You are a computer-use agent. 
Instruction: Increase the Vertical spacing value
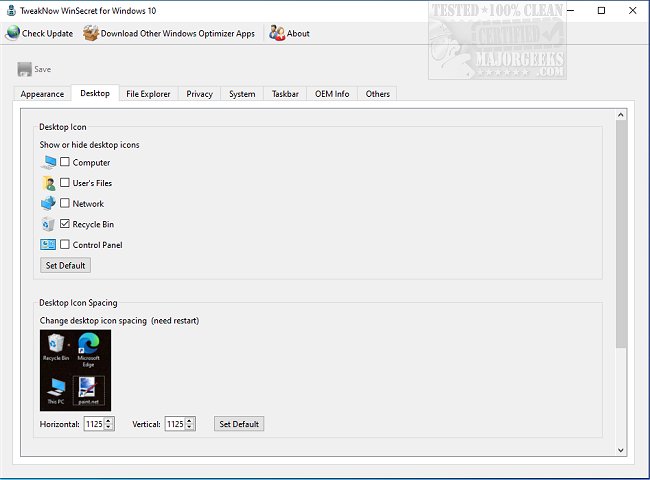coord(189,421)
